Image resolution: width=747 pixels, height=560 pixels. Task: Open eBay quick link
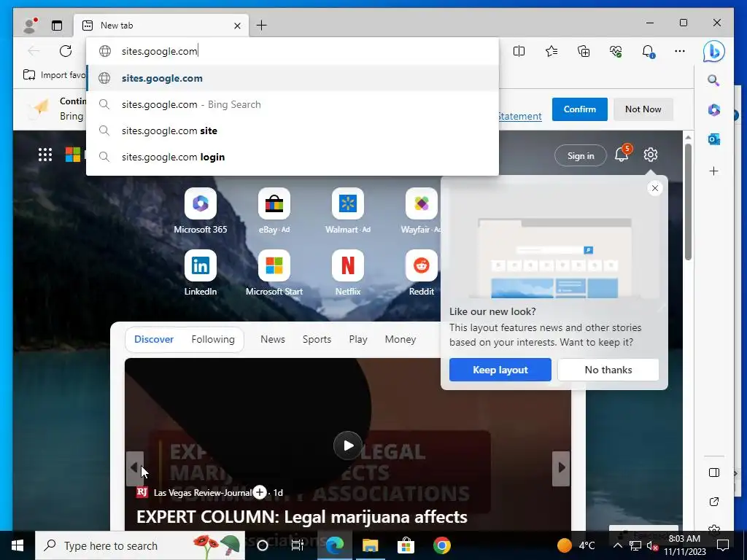point(274,211)
